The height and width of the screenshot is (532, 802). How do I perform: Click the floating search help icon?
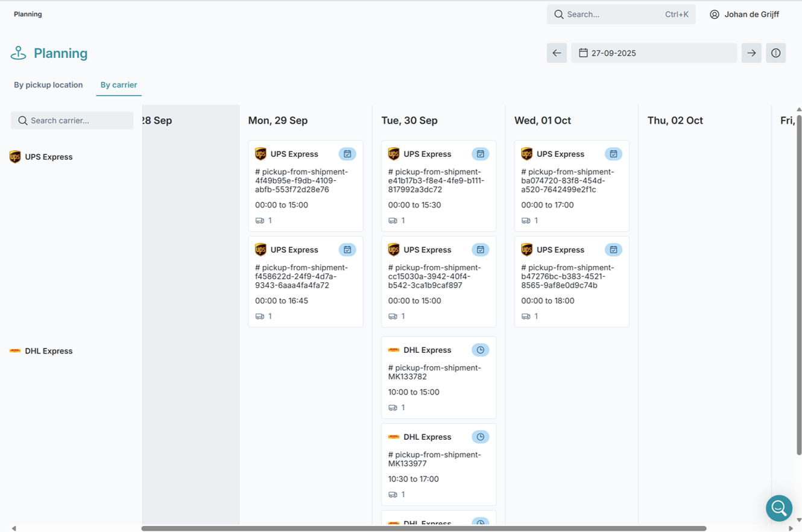(778, 508)
